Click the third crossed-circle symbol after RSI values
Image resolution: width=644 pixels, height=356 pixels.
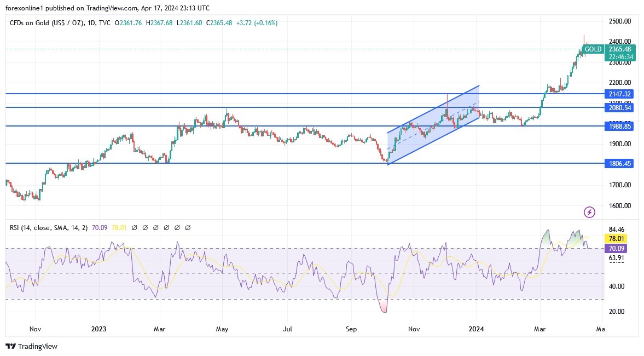click(x=156, y=227)
